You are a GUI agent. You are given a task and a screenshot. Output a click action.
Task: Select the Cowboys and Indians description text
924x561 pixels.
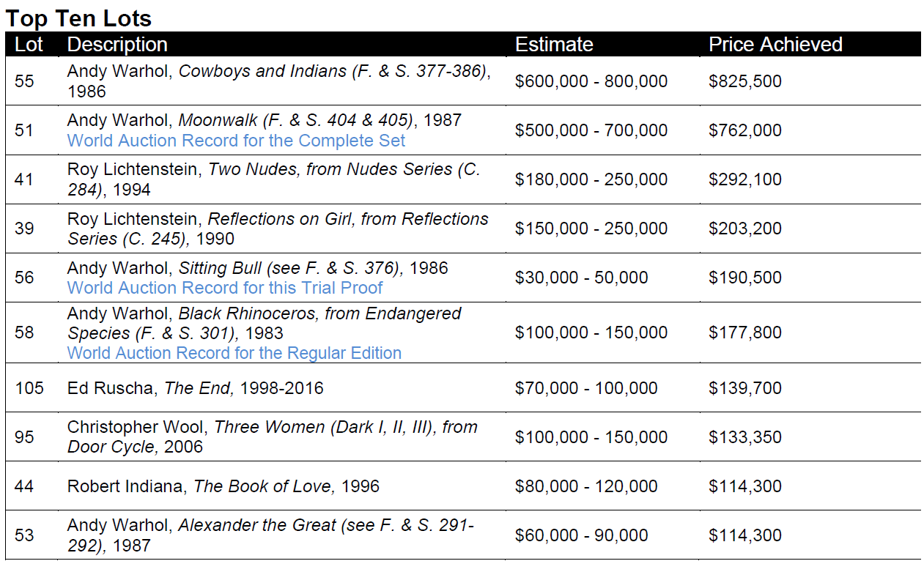pyautogui.click(x=278, y=72)
